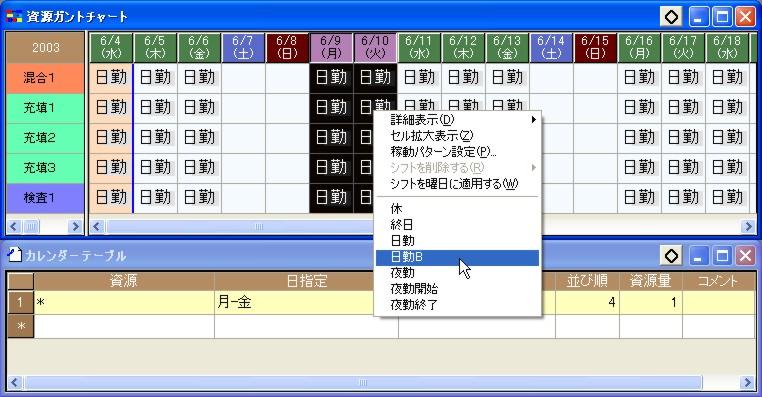This screenshot has width=762, height=397.
Task: Click the diamond icon in the calendar table titlebar
Action: click(x=672, y=256)
